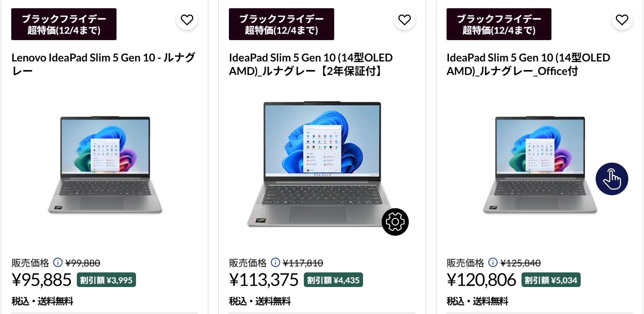
Task: Click the 割引額 ¥4,435 discount badge
Action: click(x=334, y=280)
